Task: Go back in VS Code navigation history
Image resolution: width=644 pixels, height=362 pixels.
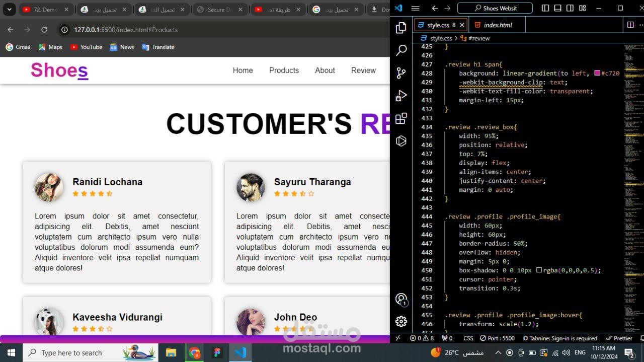Action: pyautogui.click(x=435, y=8)
